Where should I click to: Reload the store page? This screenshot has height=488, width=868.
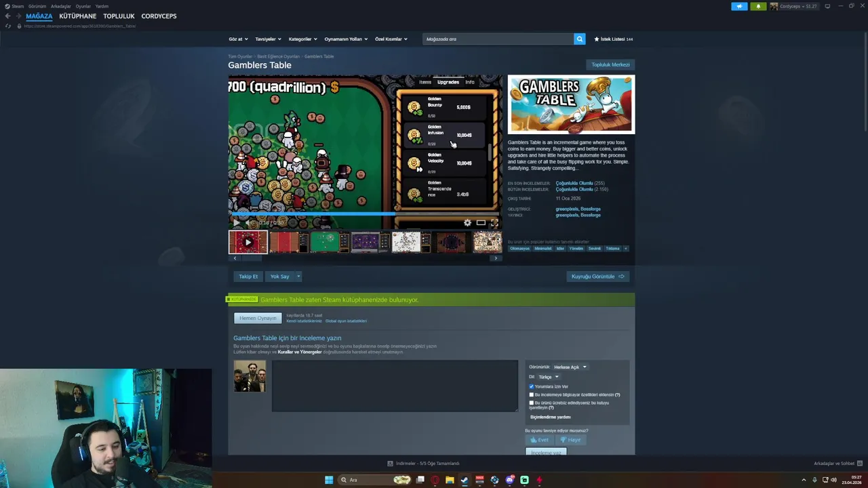point(8,26)
